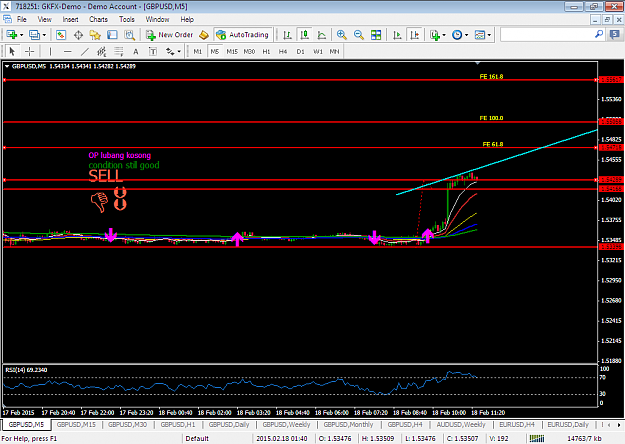This screenshot has height=444, width=625.
Task: Tile chart windows icon
Action: coord(376,35)
